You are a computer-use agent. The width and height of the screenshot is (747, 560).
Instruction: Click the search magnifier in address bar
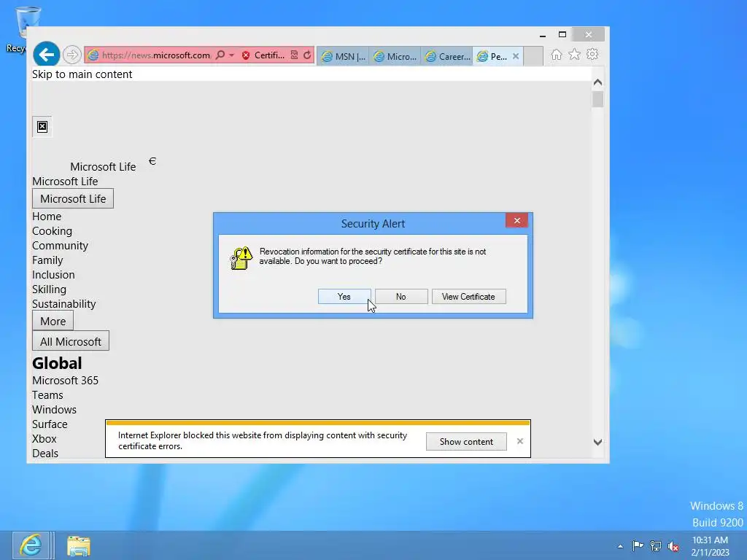click(x=220, y=55)
